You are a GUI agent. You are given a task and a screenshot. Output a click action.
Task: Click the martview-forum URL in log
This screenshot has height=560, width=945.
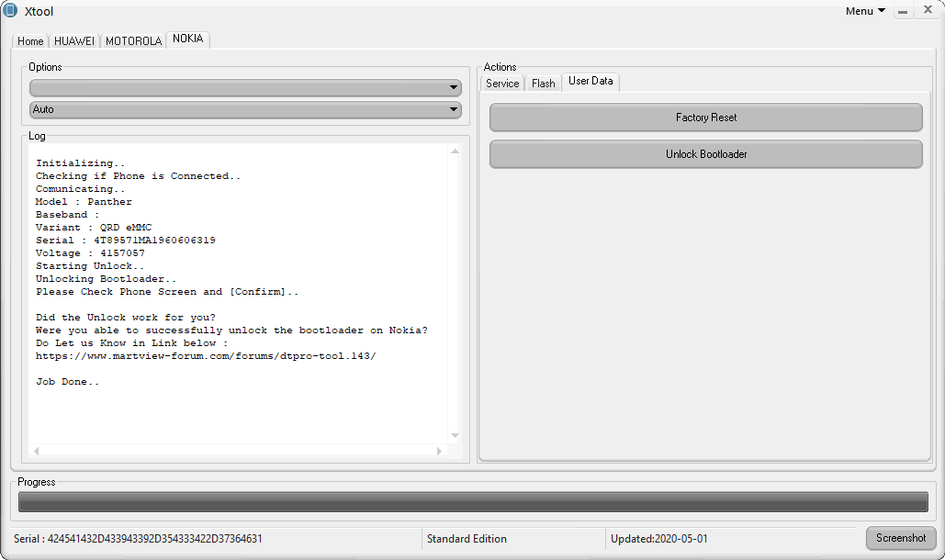coord(206,356)
